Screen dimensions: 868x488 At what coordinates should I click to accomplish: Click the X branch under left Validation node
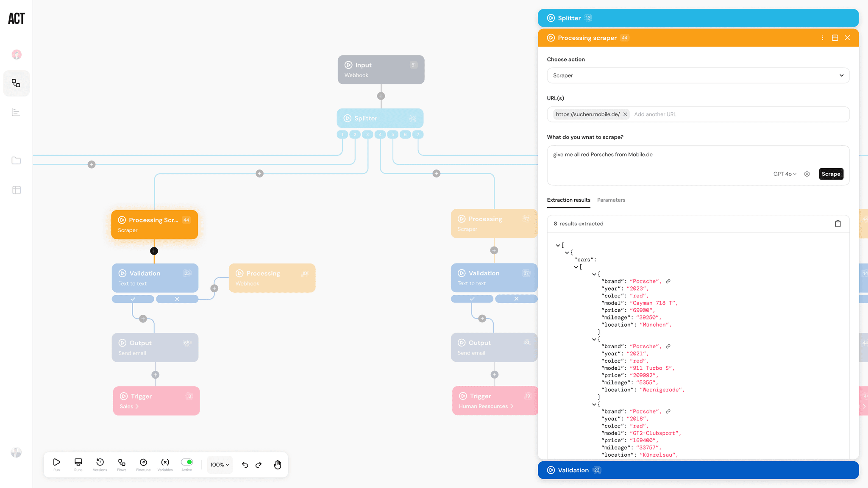tap(177, 299)
